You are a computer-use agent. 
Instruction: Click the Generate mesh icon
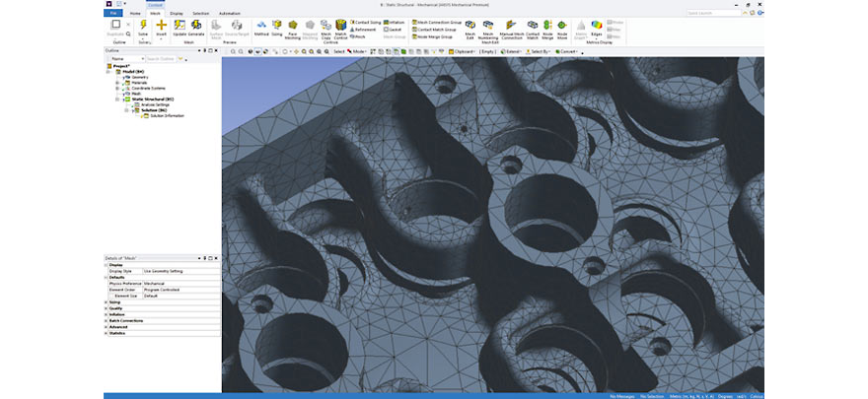click(x=196, y=25)
